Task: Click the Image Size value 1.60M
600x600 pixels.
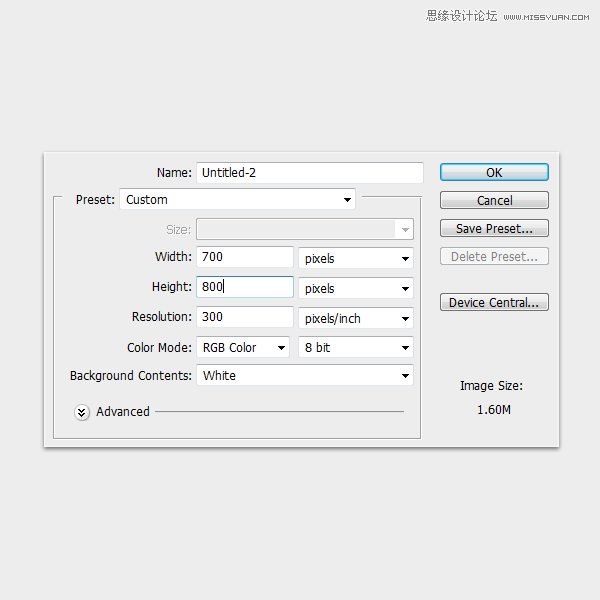Action: [x=494, y=410]
